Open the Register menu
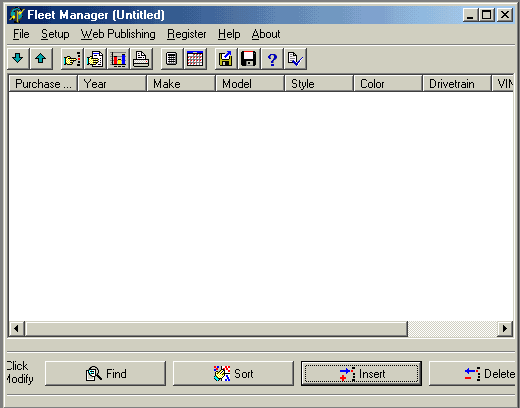 [187, 34]
